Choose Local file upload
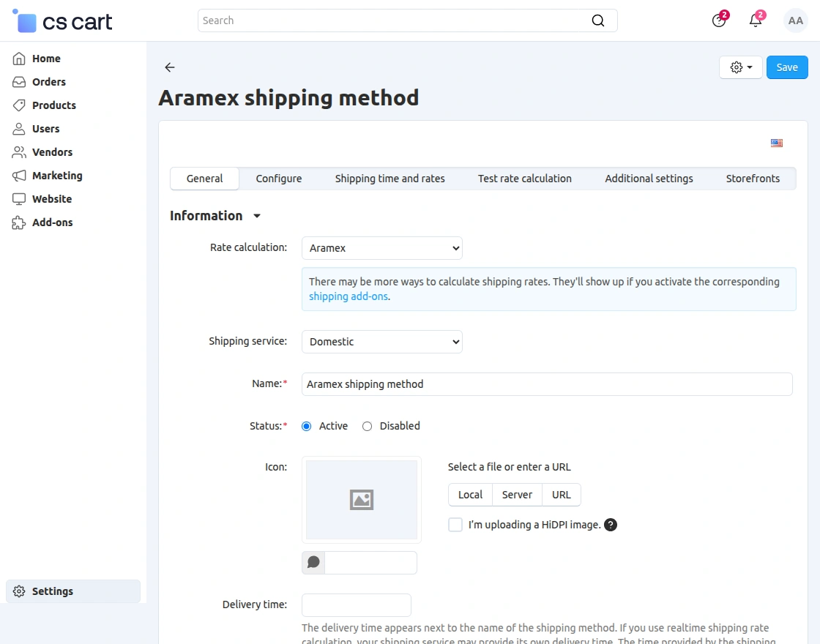This screenshot has width=820, height=644. coord(470,495)
